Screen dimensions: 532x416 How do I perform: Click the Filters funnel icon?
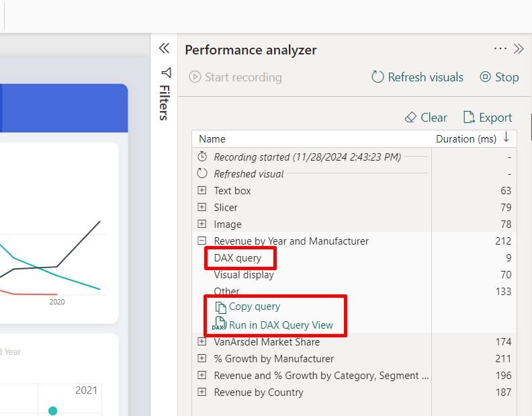point(165,73)
